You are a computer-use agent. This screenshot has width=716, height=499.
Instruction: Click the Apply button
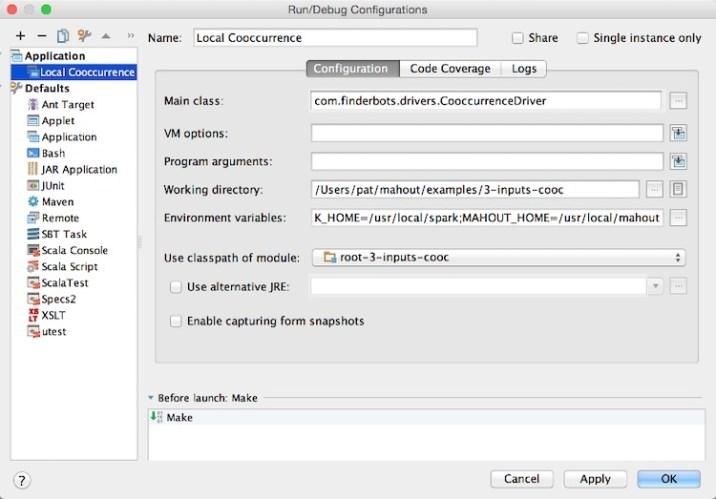(595, 479)
